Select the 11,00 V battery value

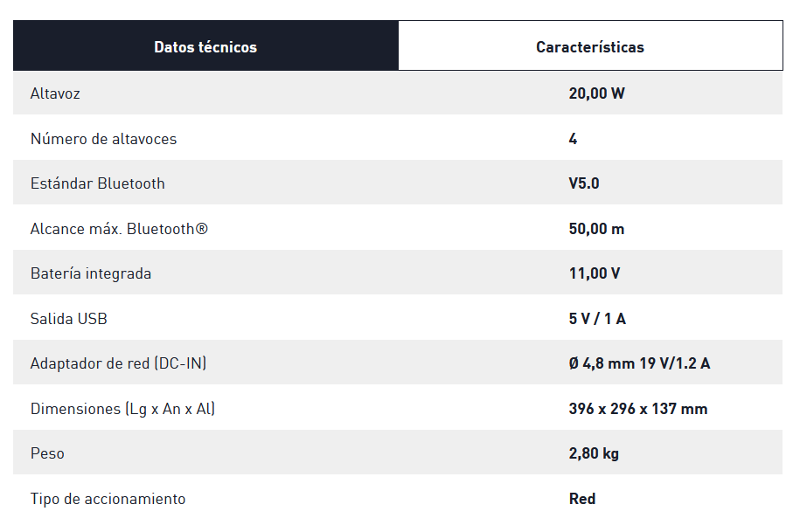pos(595,273)
